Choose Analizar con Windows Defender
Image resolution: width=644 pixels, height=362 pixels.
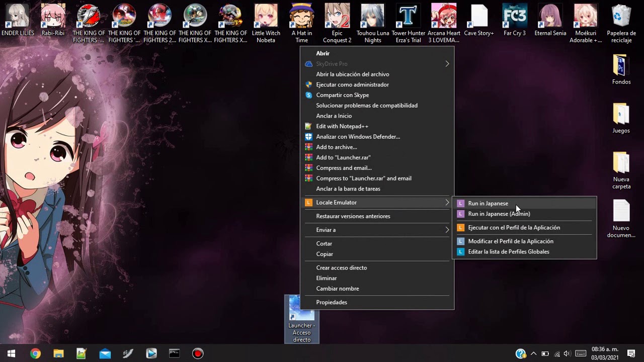click(377, 137)
